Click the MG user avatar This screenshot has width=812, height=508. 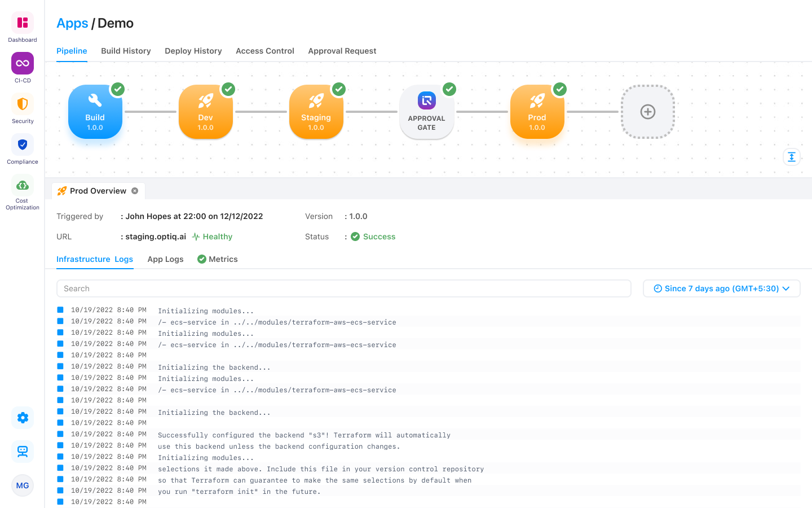click(23, 485)
